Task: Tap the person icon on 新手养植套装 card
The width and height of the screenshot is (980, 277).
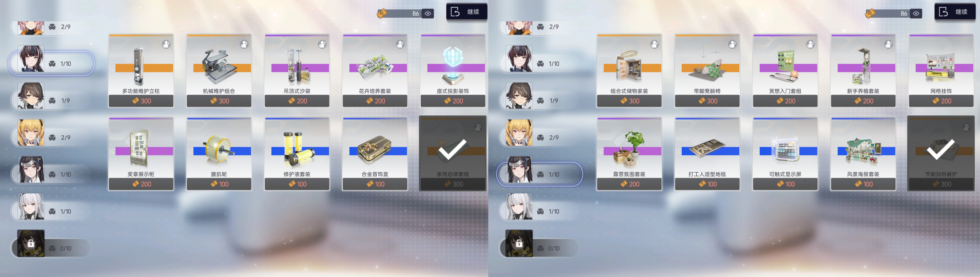Action: (x=888, y=44)
